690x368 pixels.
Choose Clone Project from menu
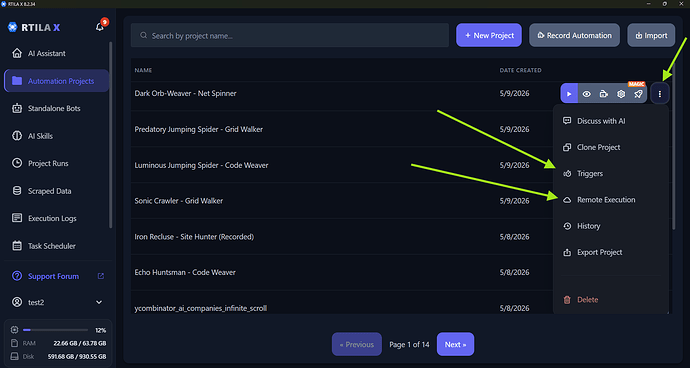coord(611,147)
